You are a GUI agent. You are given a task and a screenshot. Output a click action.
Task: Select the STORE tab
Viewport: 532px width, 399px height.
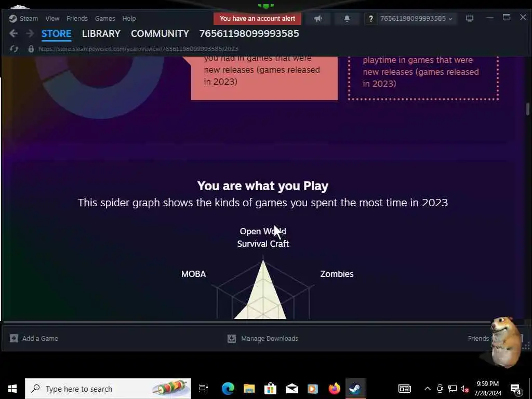56,34
